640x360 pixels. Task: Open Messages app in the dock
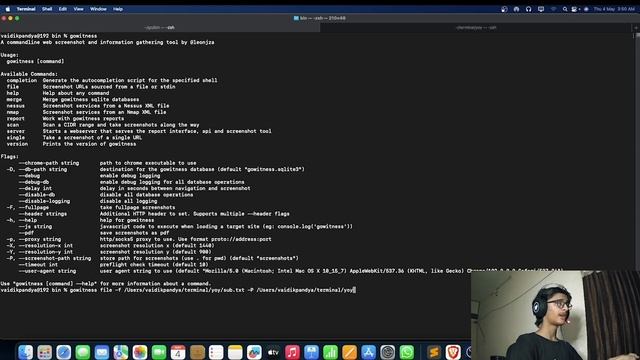tap(82, 352)
